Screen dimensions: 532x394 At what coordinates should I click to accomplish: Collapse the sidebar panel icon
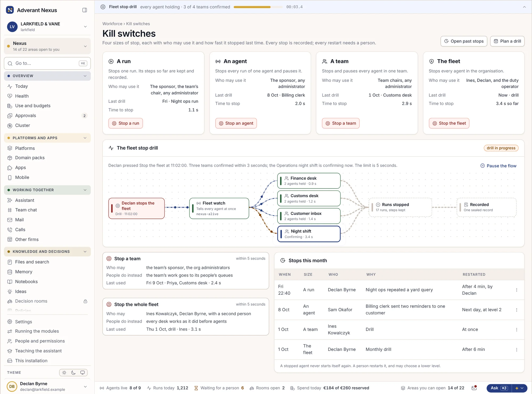[85, 10]
